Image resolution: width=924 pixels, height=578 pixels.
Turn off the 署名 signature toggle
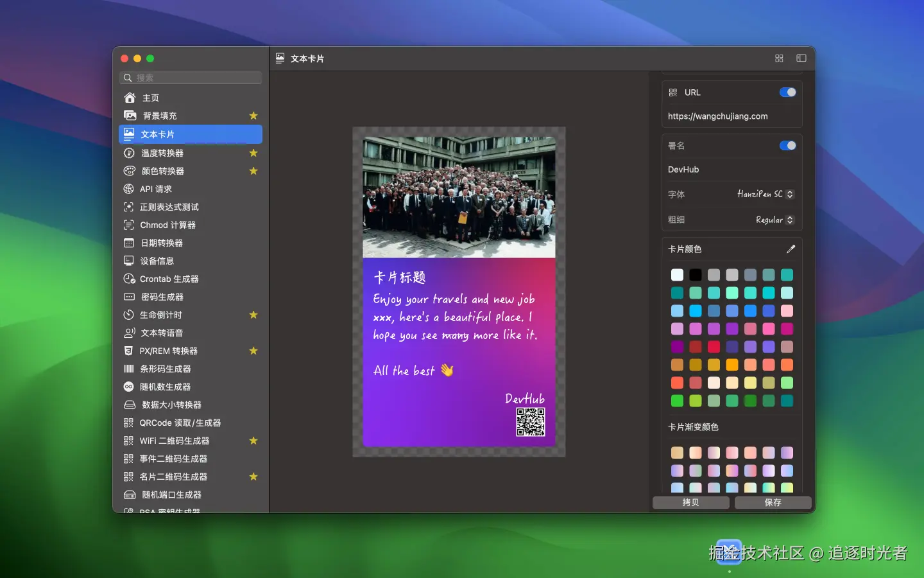point(787,146)
